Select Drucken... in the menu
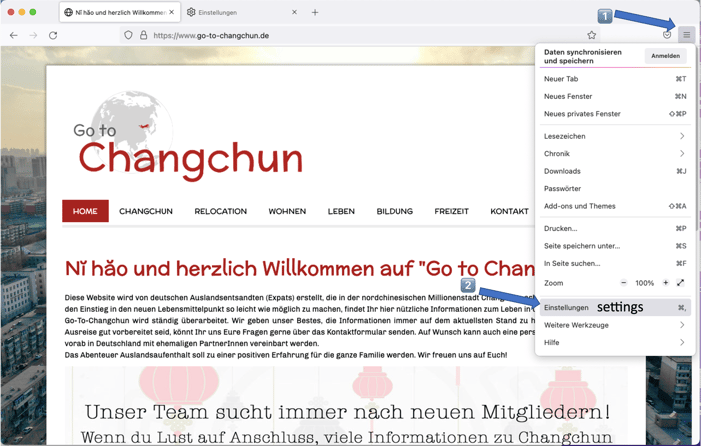The height and width of the screenshot is (446, 701). (615, 228)
